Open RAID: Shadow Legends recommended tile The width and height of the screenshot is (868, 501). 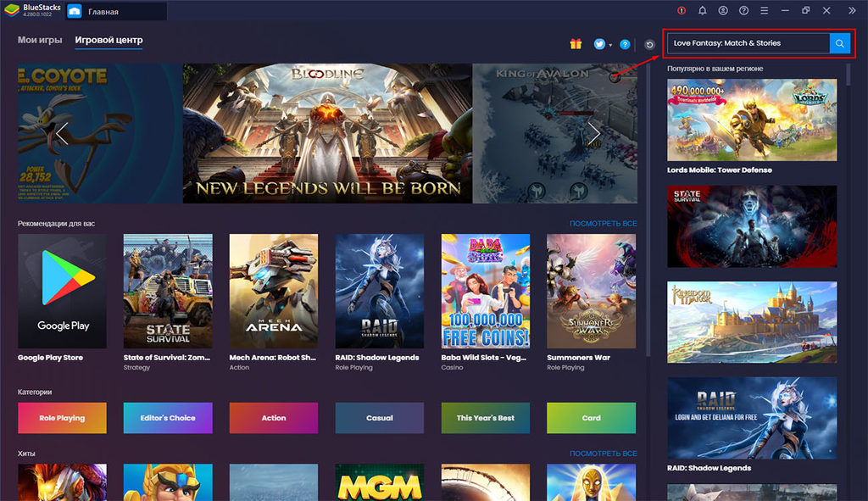(379, 291)
